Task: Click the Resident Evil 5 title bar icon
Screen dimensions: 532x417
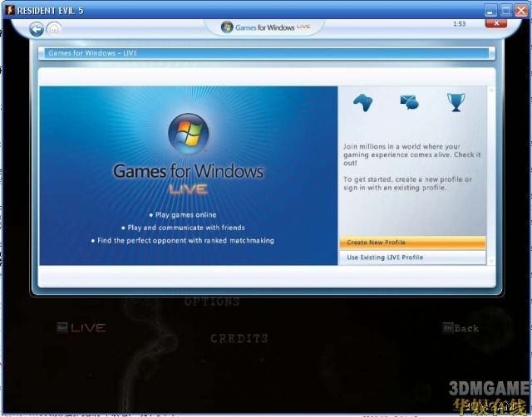Action: point(10,10)
